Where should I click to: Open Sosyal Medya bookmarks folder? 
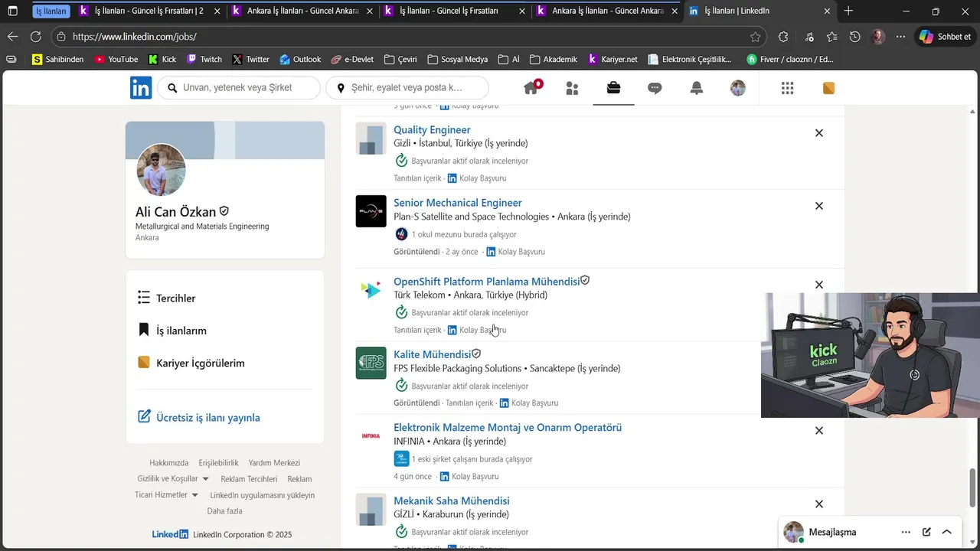pos(458,59)
